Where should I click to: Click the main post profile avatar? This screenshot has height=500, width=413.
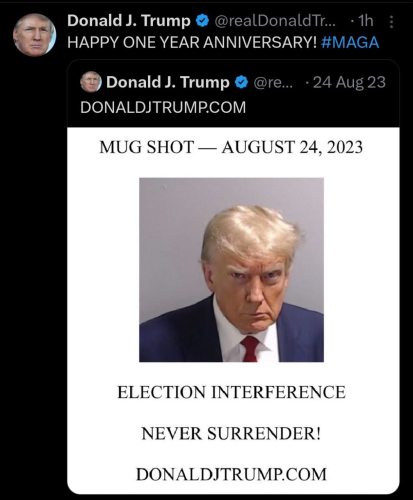click(x=34, y=35)
